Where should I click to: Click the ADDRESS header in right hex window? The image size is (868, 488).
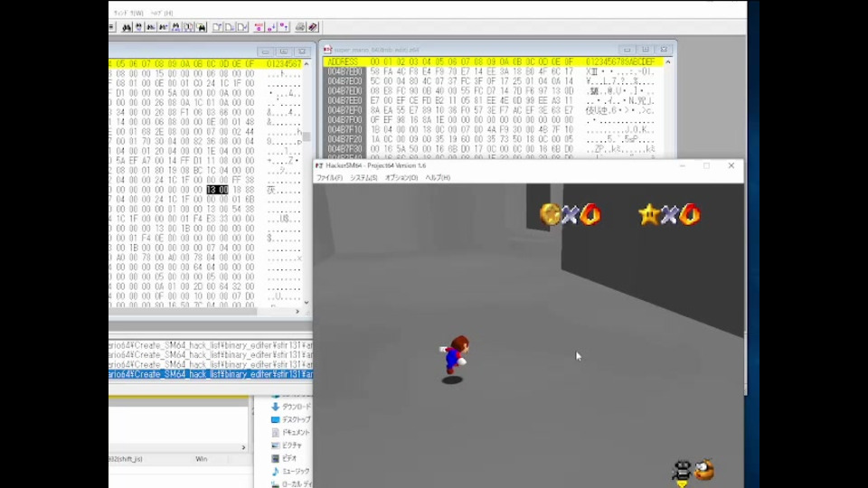344,62
